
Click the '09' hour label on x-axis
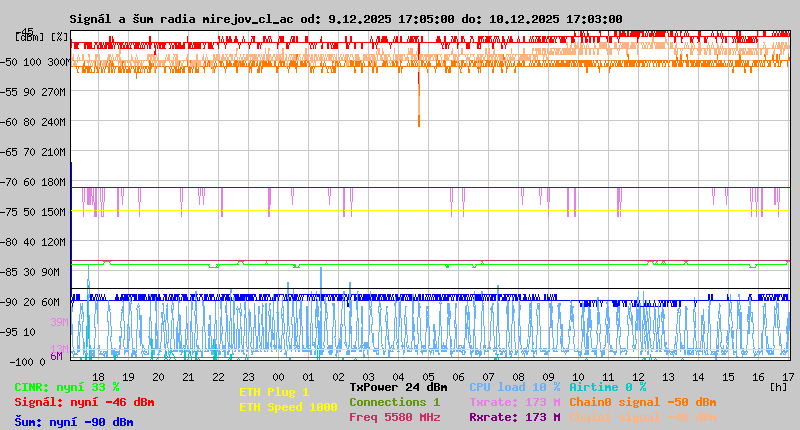coord(548,377)
